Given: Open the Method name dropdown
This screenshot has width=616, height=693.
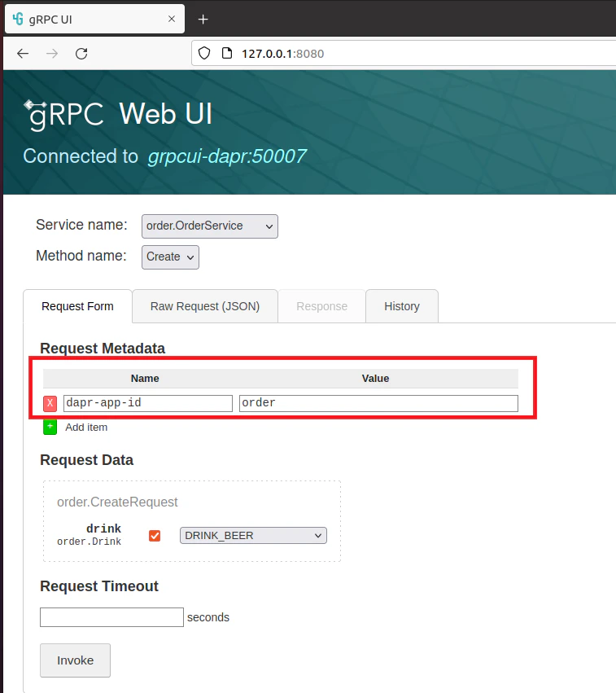Looking at the screenshot, I should pos(170,257).
